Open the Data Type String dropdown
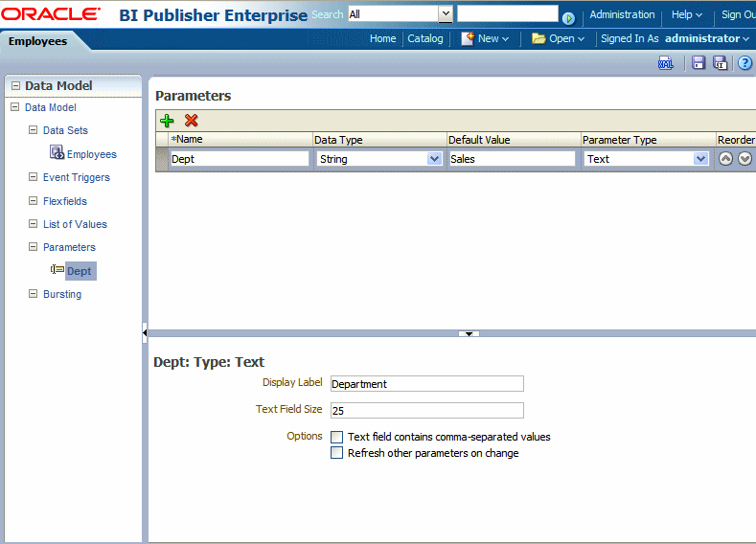756x544 pixels. 434,159
